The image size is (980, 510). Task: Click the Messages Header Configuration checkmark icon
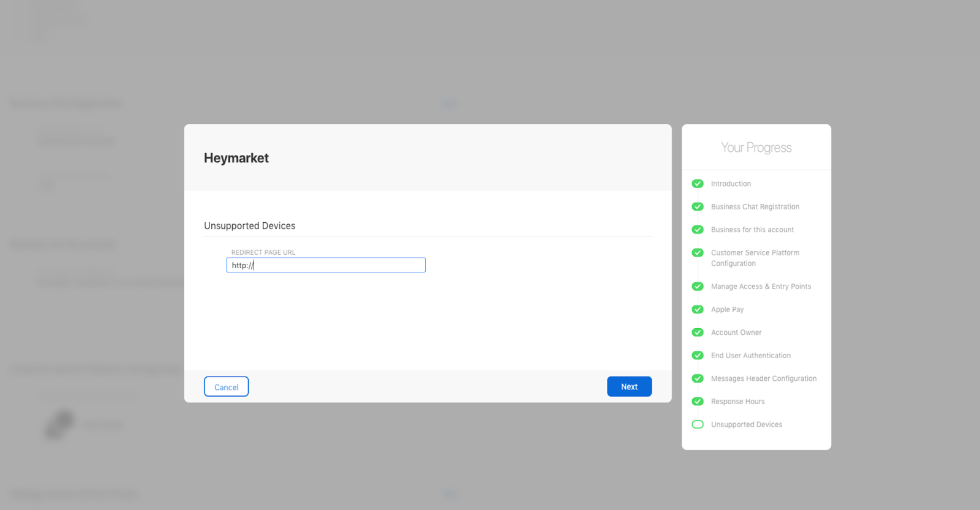pos(698,378)
